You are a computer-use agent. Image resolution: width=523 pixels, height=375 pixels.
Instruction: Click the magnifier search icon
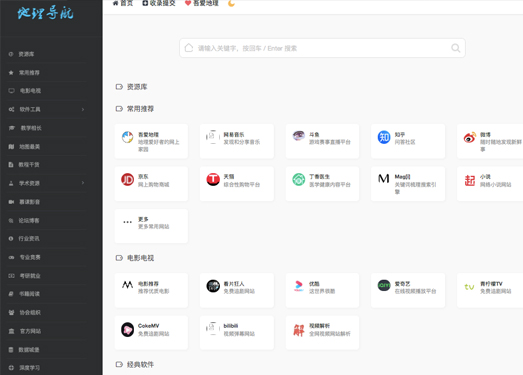tap(455, 48)
